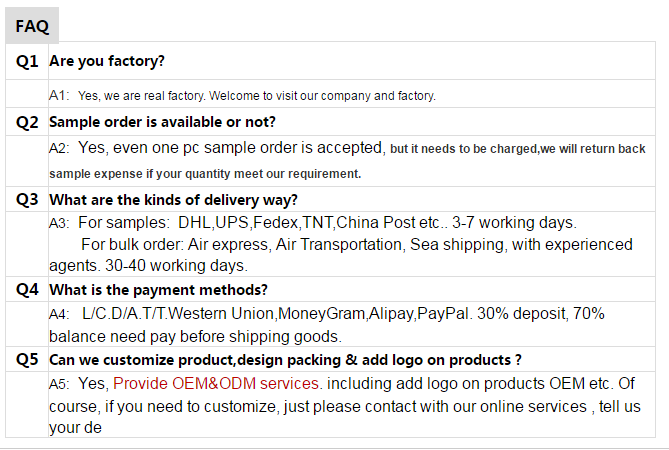
Task: Click the Q4 label cell
Action: pos(27,290)
